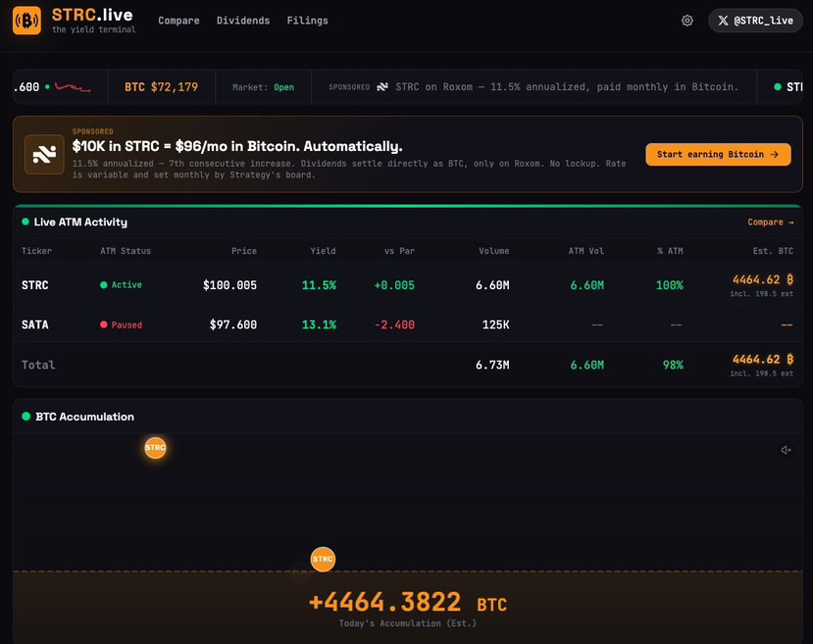Viewport: 813px width, 644px height.
Task: Click the +0.005 vs Par value
Action: click(x=394, y=285)
